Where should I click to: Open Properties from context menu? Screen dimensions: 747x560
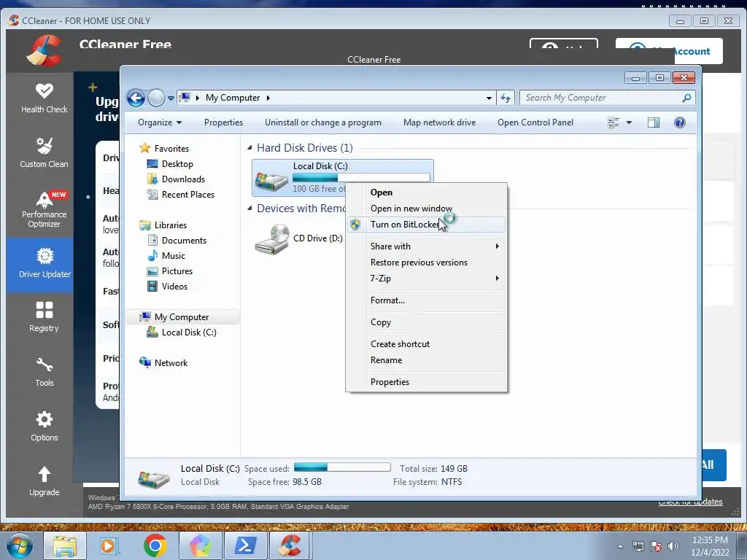coord(426,382)
